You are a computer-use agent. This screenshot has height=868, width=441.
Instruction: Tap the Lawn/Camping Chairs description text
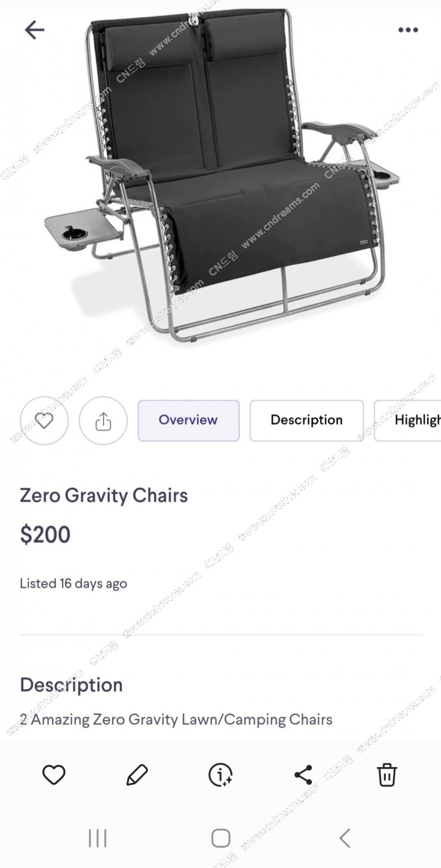click(176, 720)
